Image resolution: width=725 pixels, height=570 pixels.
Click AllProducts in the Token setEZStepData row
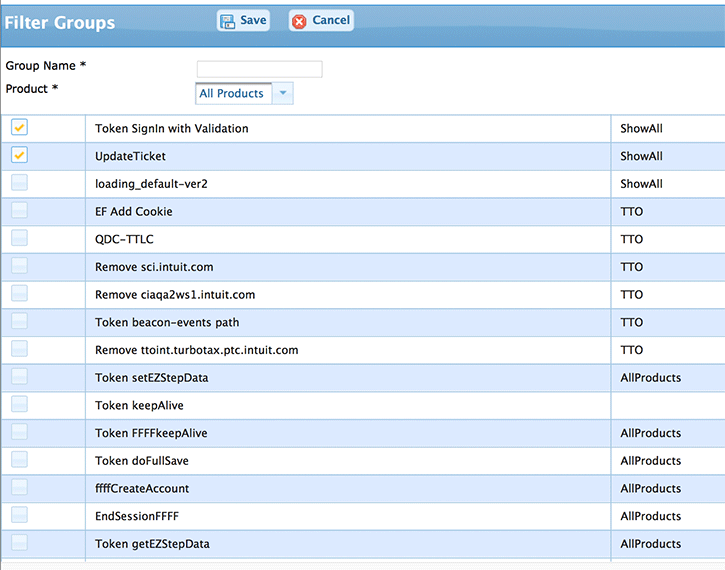[651, 378]
